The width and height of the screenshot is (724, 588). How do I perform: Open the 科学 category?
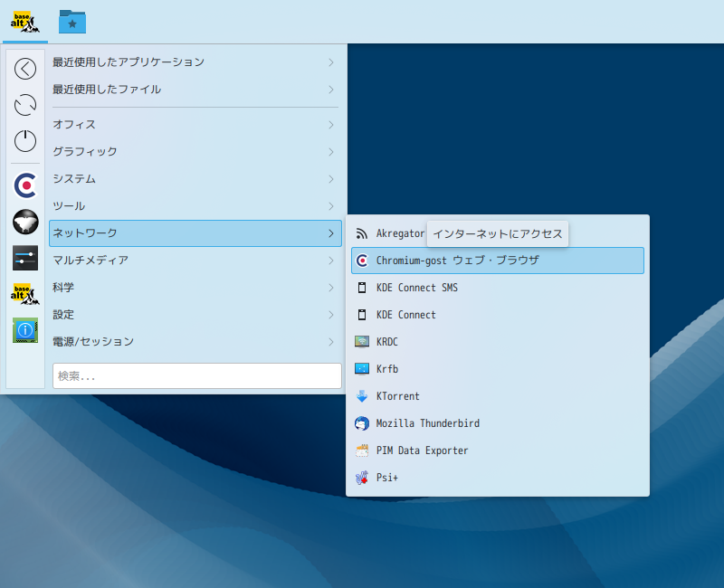[x=195, y=288]
